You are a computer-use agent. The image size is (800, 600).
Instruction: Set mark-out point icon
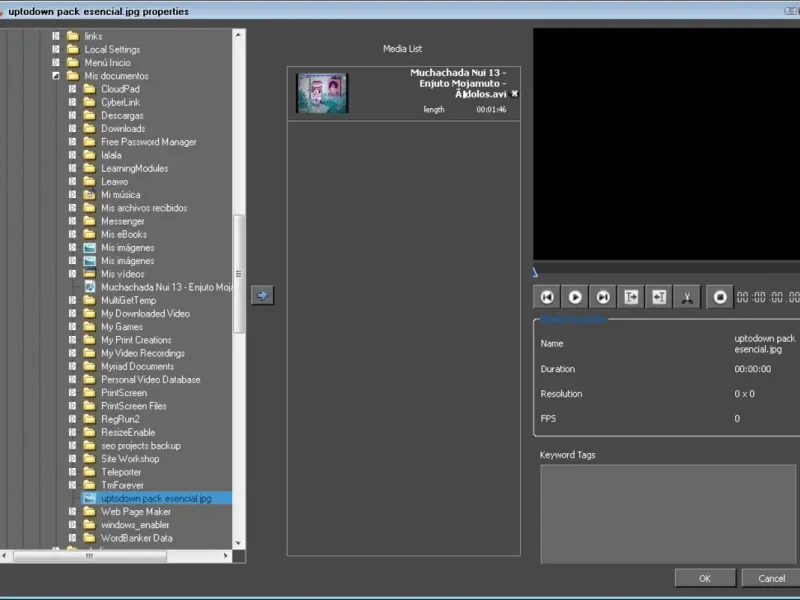tap(659, 297)
